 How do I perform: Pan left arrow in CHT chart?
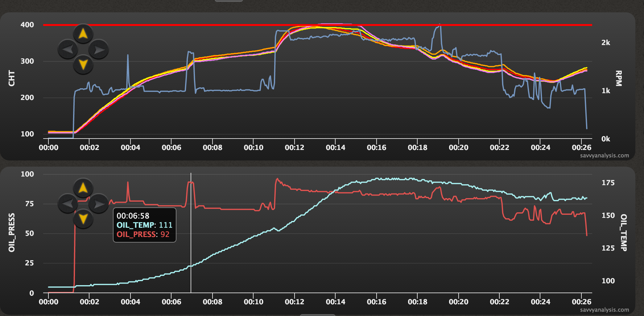coord(68,49)
